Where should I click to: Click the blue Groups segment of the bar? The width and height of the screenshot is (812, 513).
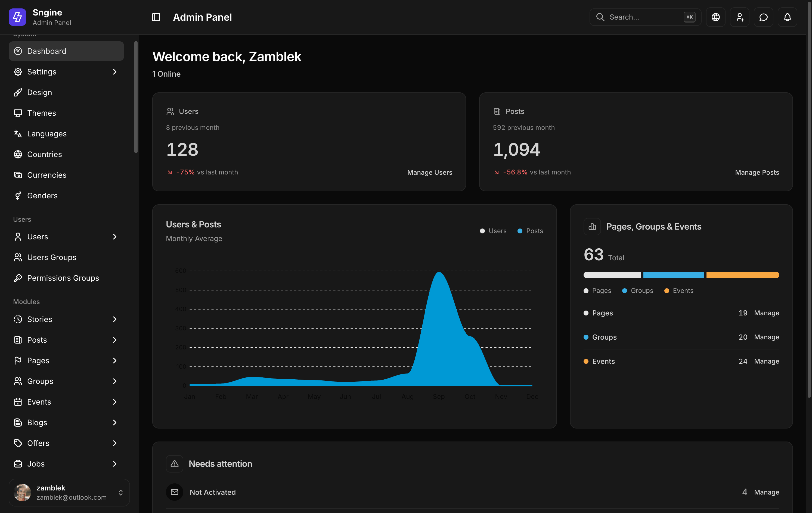tap(673, 275)
